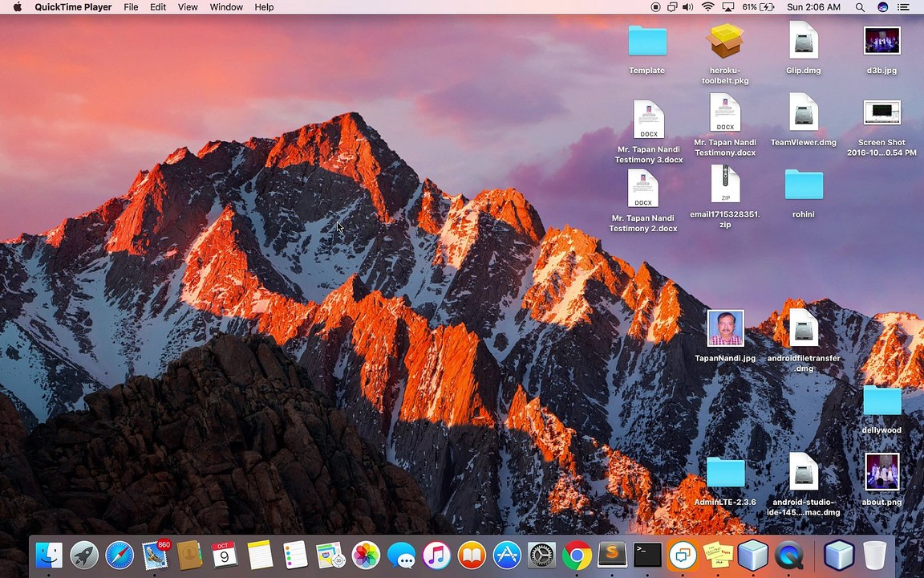Open the AirPlay display menu

(728, 7)
